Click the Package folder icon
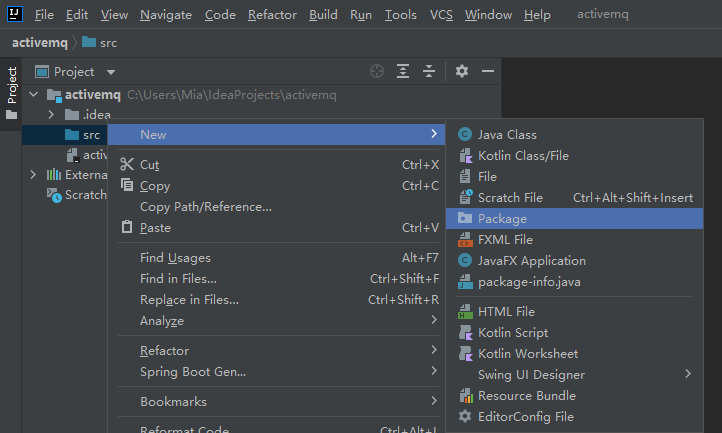 click(x=465, y=218)
